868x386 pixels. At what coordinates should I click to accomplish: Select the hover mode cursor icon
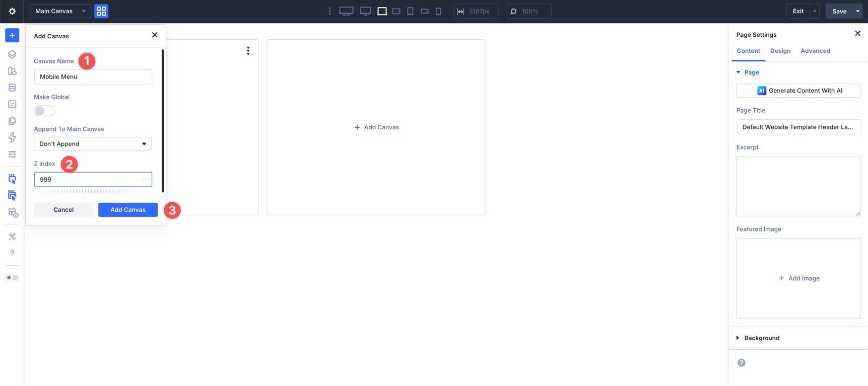tap(12, 196)
